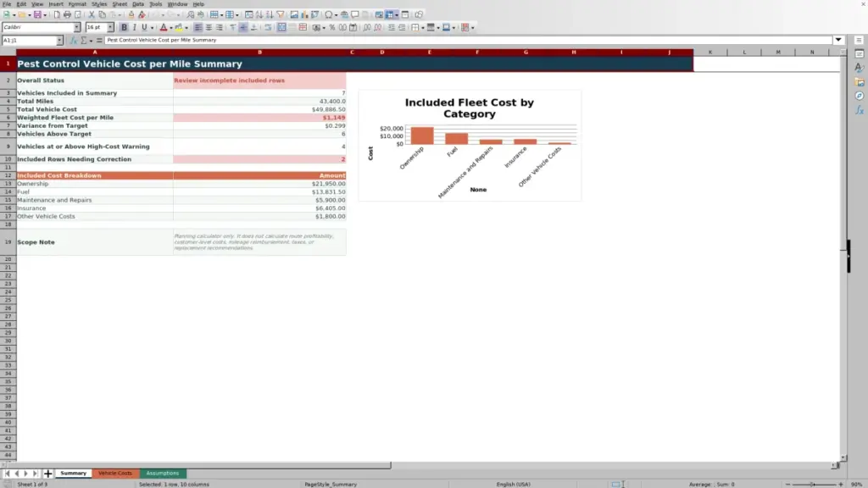Click the Save document icon

(37, 15)
